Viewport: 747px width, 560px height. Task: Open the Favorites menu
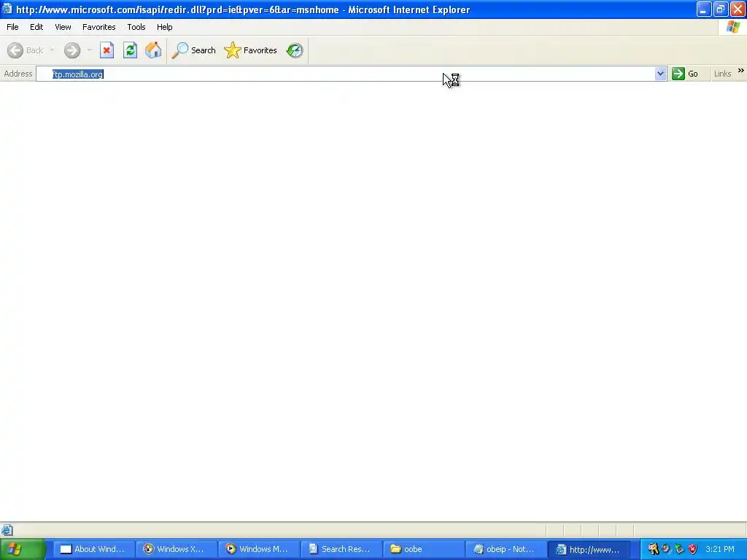[98, 27]
